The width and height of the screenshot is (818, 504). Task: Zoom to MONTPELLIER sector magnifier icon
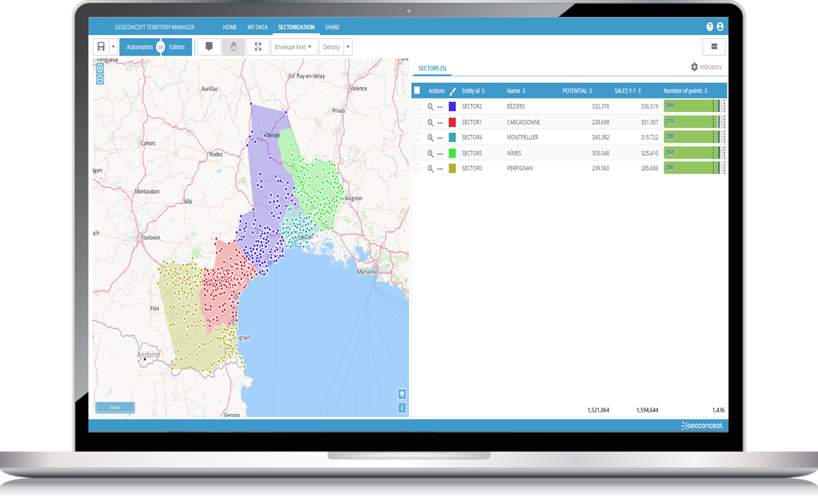(x=430, y=138)
